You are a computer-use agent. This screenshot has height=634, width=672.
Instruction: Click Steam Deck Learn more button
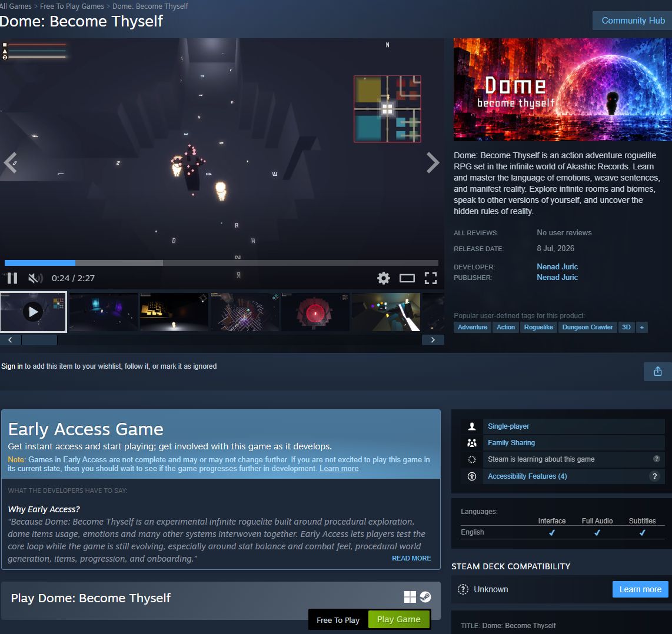point(640,589)
